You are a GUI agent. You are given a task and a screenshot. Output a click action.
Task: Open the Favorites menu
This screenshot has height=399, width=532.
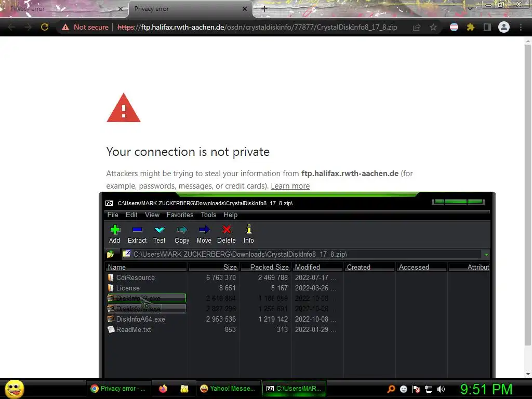pyautogui.click(x=180, y=215)
